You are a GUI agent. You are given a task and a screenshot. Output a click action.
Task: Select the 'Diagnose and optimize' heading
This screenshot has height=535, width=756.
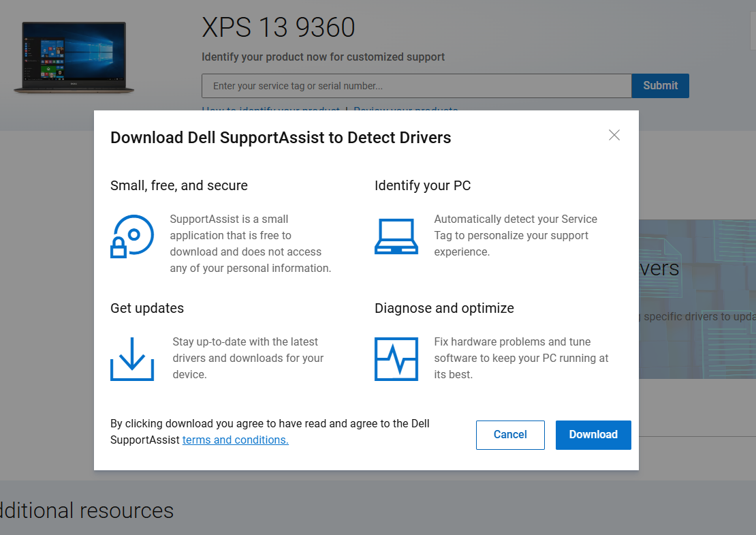(444, 308)
